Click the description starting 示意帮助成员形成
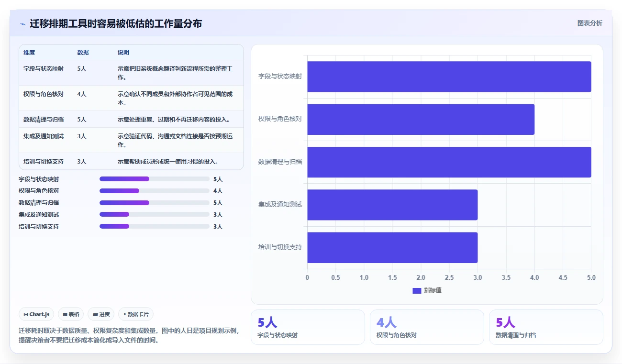The image size is (622, 364). [168, 162]
